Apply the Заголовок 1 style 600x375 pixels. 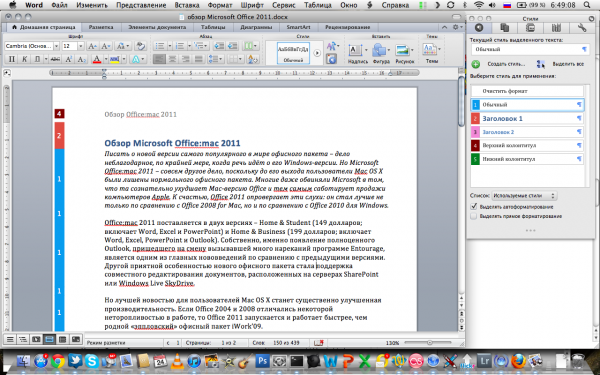(527, 118)
